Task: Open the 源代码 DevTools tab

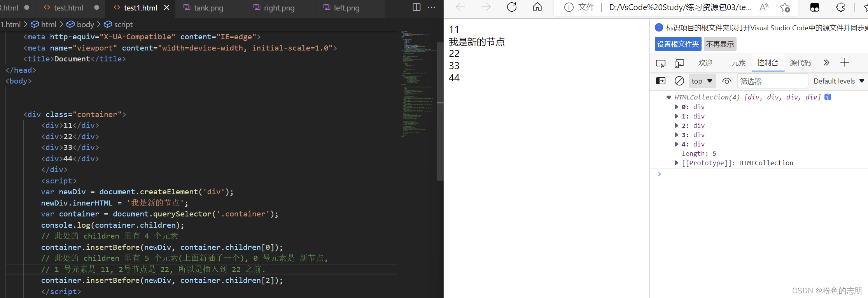Action: click(800, 63)
